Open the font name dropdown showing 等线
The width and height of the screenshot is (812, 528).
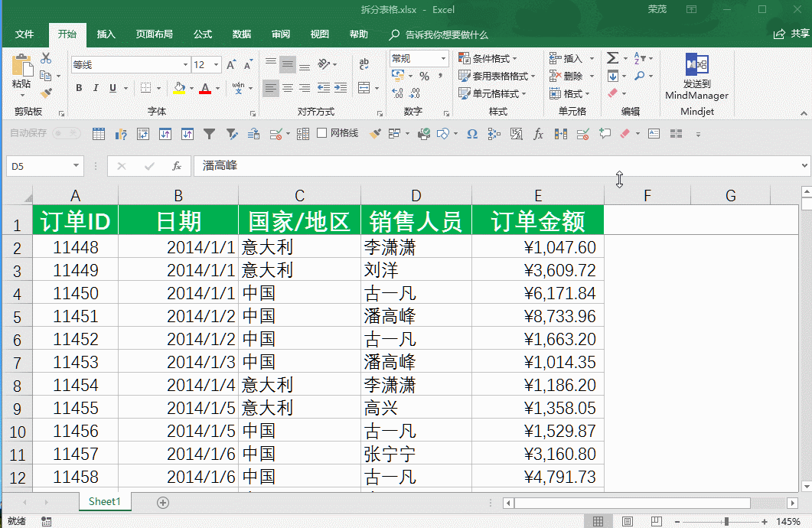[x=185, y=65]
